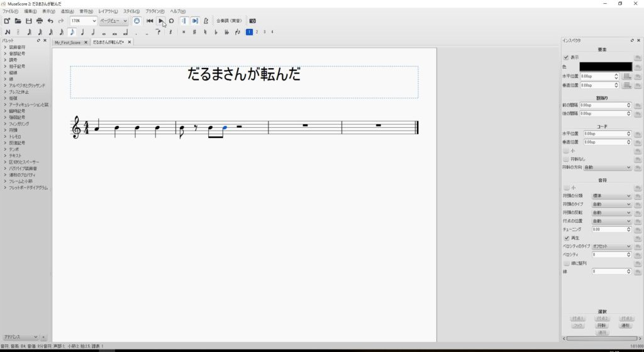Screen dimensions: 644x352
Task: Insert a rest from the note toolbar
Action: 170,32
